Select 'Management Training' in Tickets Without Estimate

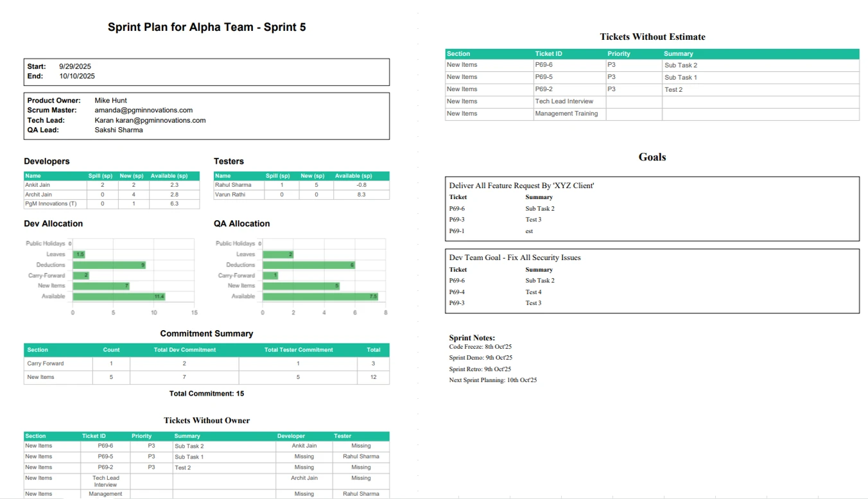point(566,114)
